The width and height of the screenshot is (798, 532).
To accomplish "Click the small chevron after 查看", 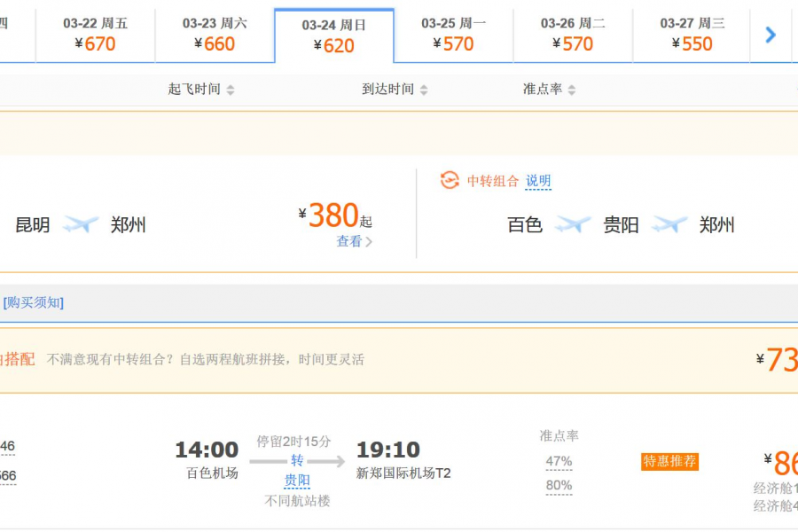I will (369, 241).
